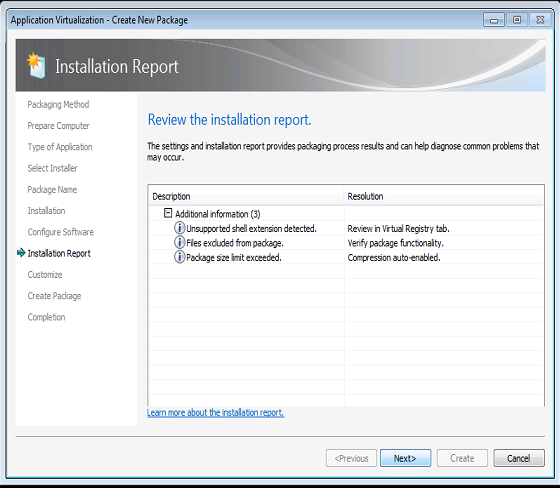Select Files excluded from package row

pos(346,243)
